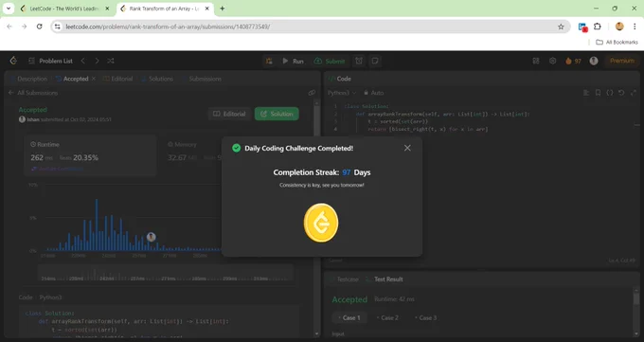Open the LeetCode user avatar menu

594,61
